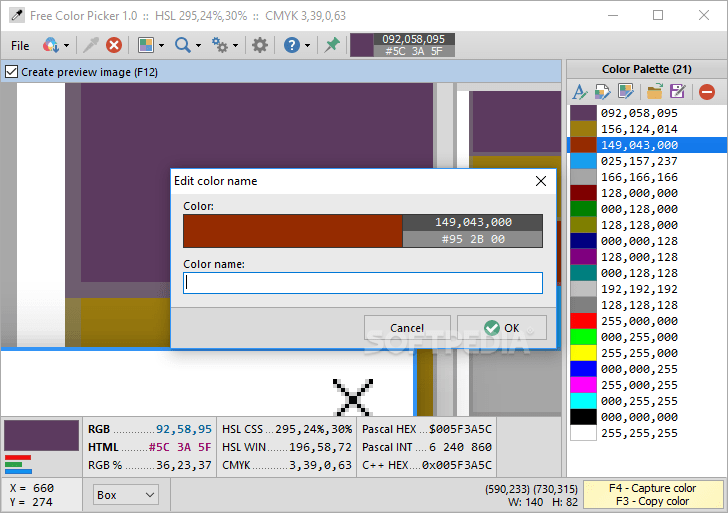
Task: Click the dialog's brown color preview bar
Action: pyautogui.click(x=293, y=231)
